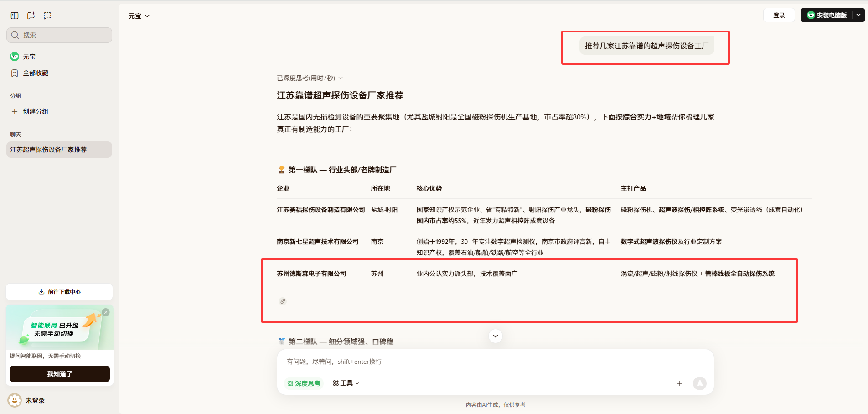
Task: Click table cell 苏州德斯森电子有限公司
Action: 311,274
